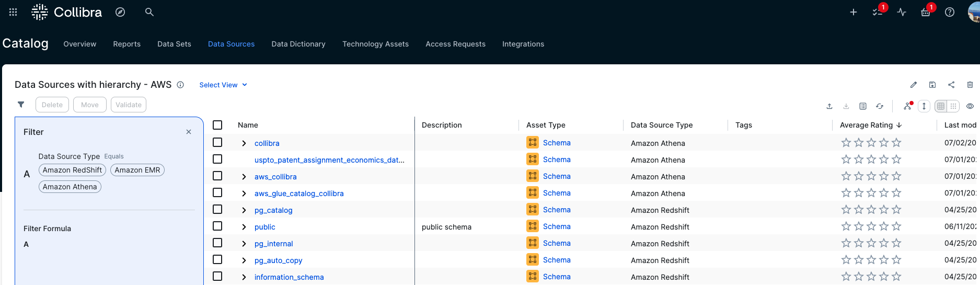
Task: Expand the aws_collibra row
Action: click(244, 177)
